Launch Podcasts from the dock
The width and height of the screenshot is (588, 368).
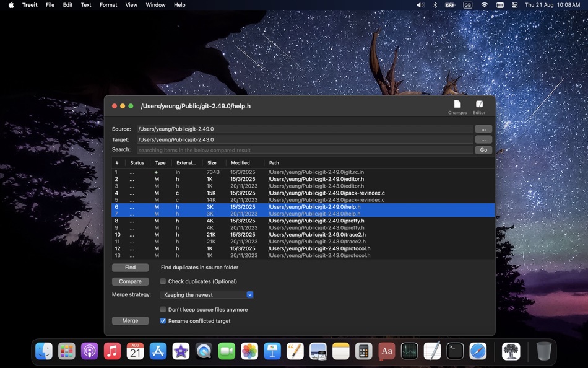pos(90,351)
